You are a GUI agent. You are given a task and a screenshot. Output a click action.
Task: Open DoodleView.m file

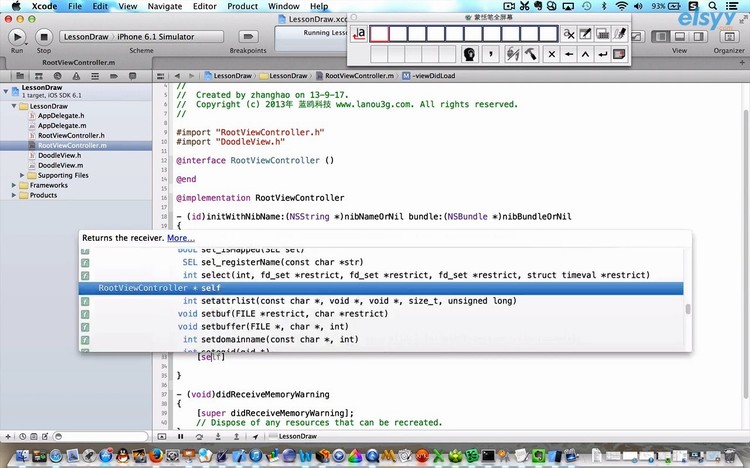(x=60, y=166)
